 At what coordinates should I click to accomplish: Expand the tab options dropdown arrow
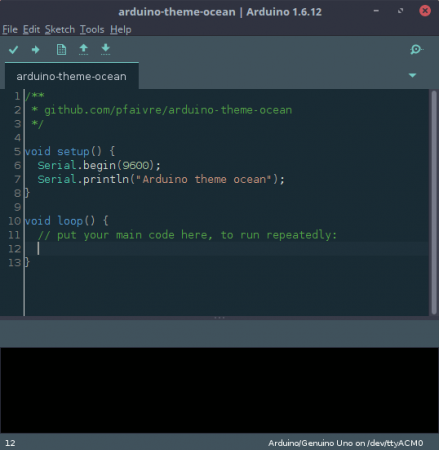pos(412,75)
